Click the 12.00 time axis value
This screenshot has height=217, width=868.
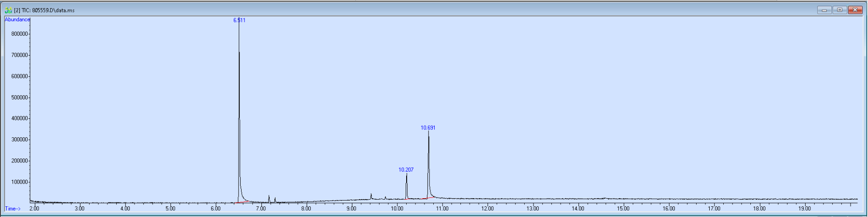pos(487,209)
